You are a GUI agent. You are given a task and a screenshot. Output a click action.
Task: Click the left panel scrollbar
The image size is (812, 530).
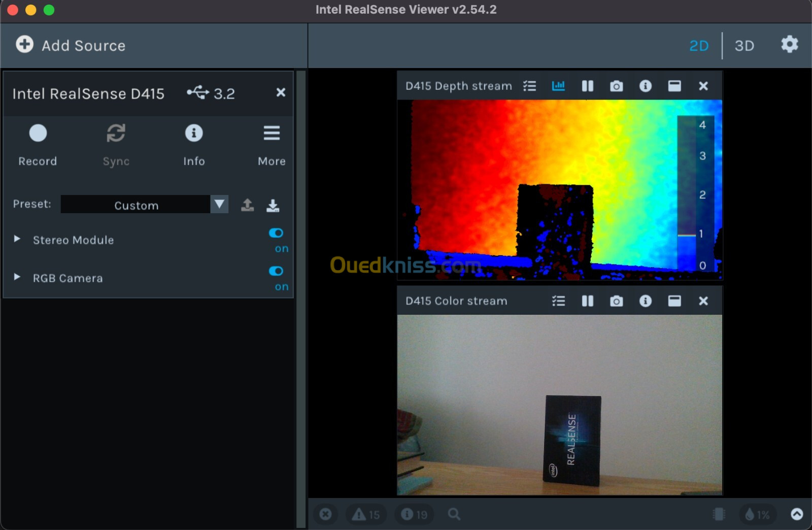point(301,300)
